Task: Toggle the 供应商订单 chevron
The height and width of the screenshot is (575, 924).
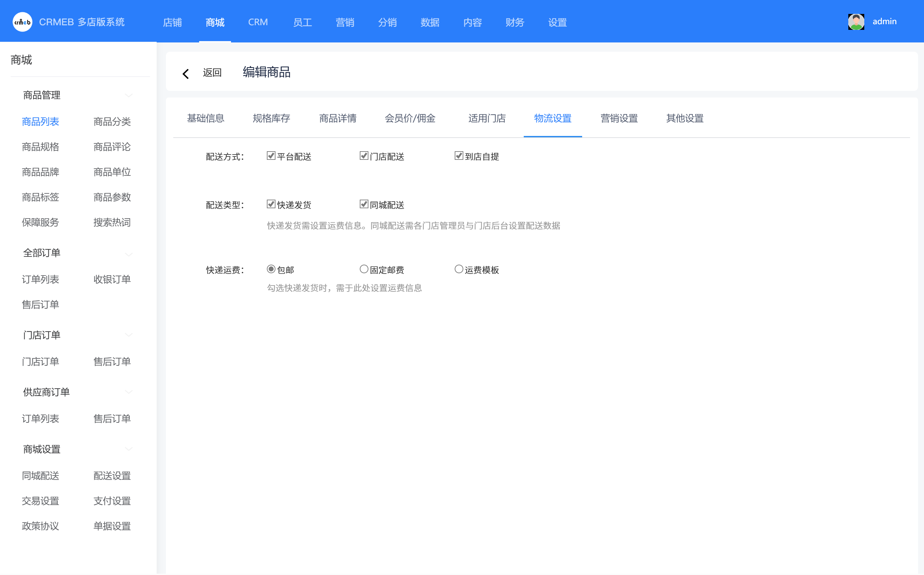Action: coord(129,392)
